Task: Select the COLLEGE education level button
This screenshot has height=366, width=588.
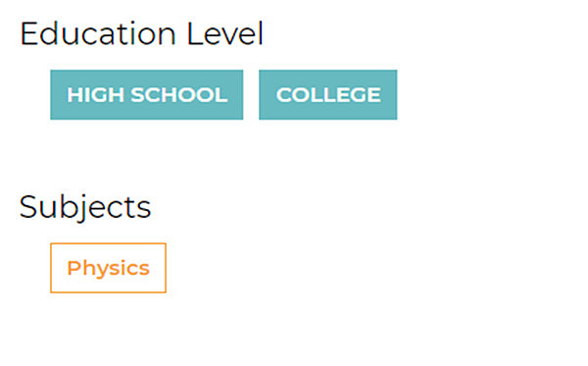Action: (328, 94)
